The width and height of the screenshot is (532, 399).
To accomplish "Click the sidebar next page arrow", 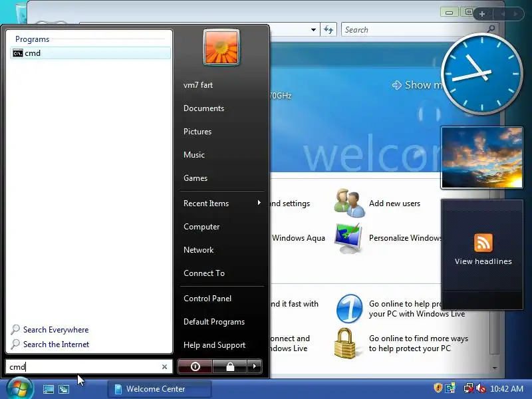I will coord(515,14).
